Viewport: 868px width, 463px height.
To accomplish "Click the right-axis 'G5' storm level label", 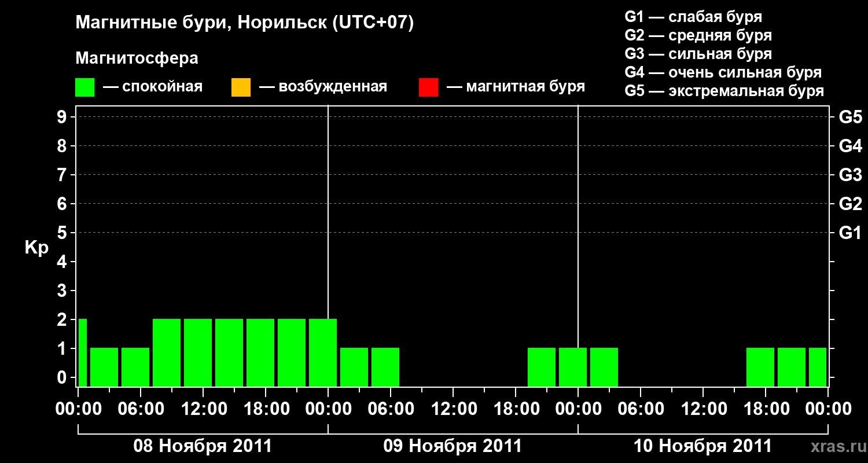I will pos(850,117).
